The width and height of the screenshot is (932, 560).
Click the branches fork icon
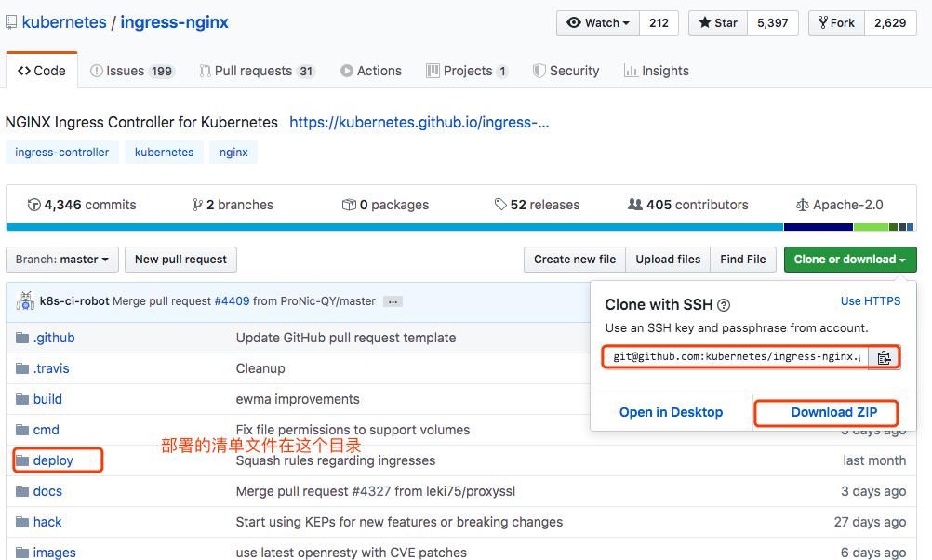tap(197, 205)
